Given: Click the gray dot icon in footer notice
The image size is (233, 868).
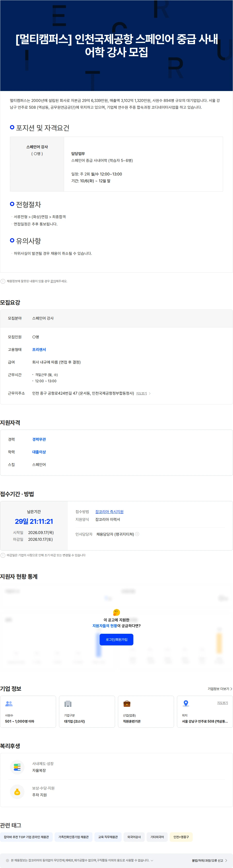Looking at the screenshot, I should click(8, 860).
